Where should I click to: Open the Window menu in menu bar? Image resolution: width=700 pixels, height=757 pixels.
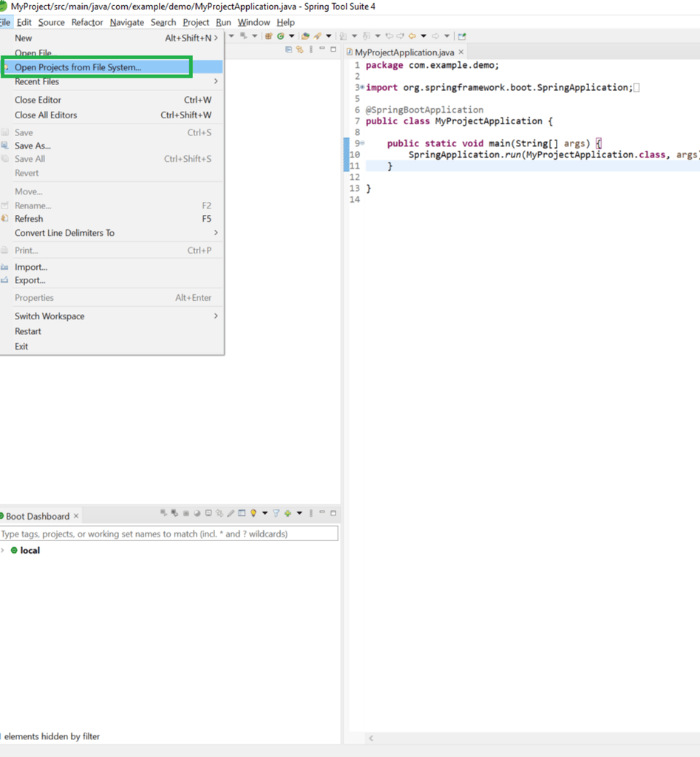tap(254, 22)
